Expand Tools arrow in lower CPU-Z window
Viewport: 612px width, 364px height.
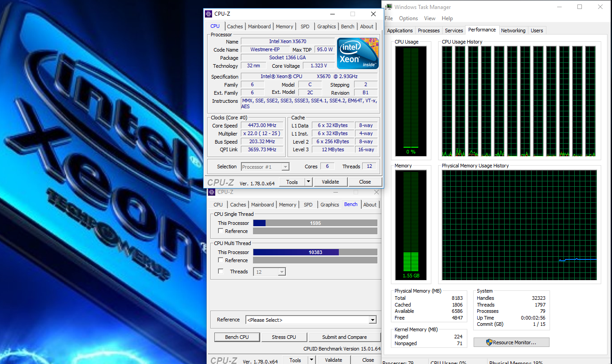coord(311,360)
